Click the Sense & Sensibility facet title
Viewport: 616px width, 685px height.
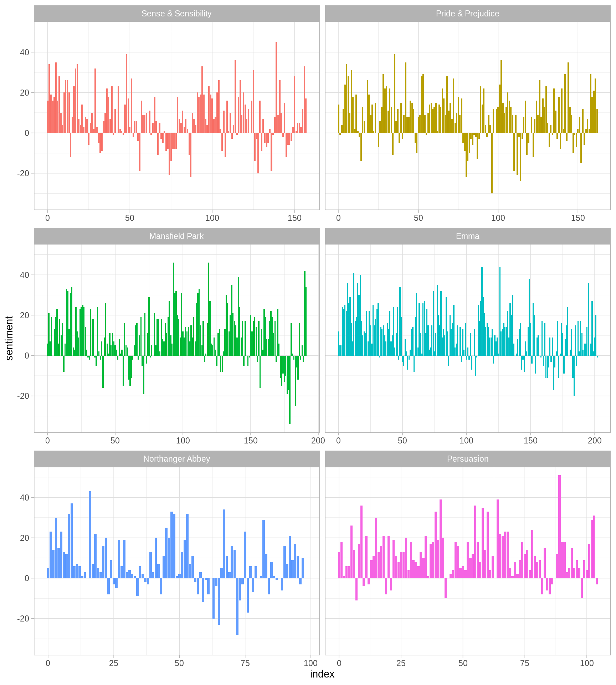(x=176, y=14)
